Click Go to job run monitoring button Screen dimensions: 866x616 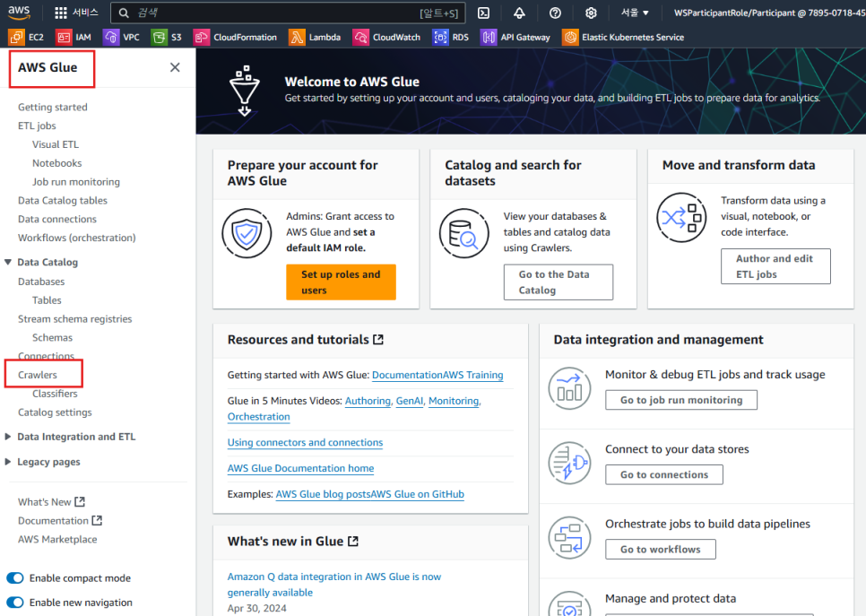point(681,400)
